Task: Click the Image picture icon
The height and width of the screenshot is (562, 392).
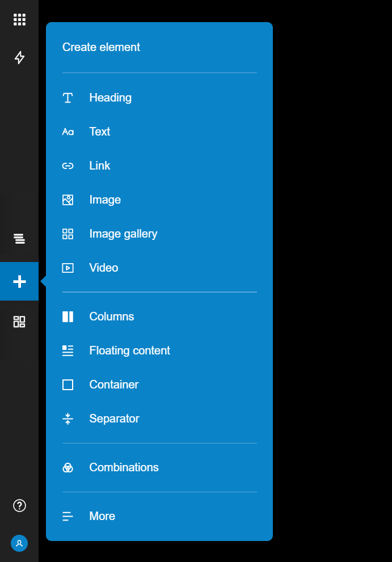Action: (x=68, y=200)
